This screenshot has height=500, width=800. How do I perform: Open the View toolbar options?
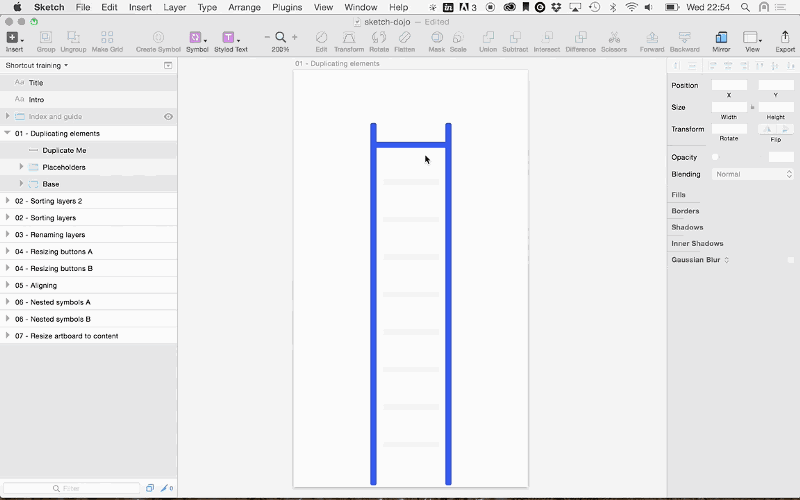tap(752, 38)
